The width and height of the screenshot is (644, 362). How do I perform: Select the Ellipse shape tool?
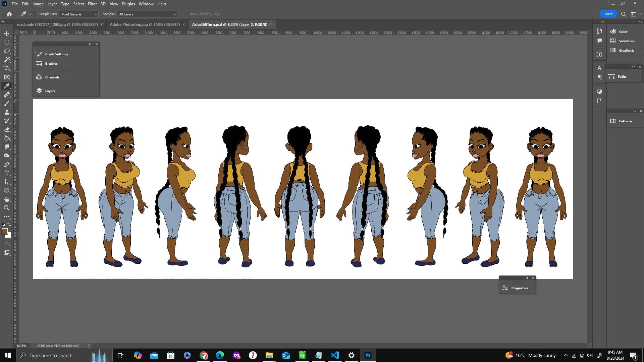tap(7, 190)
